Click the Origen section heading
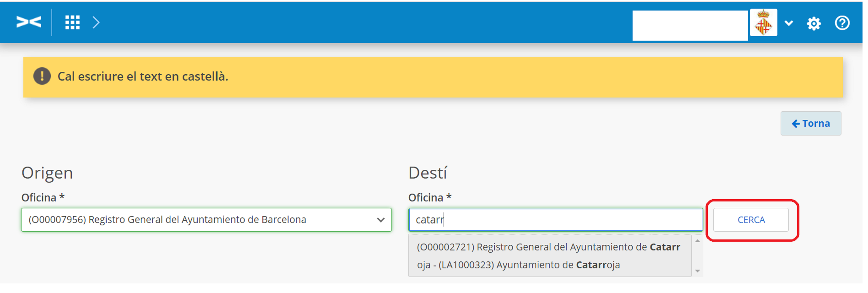Viewport: 868px width, 293px height. tap(47, 173)
